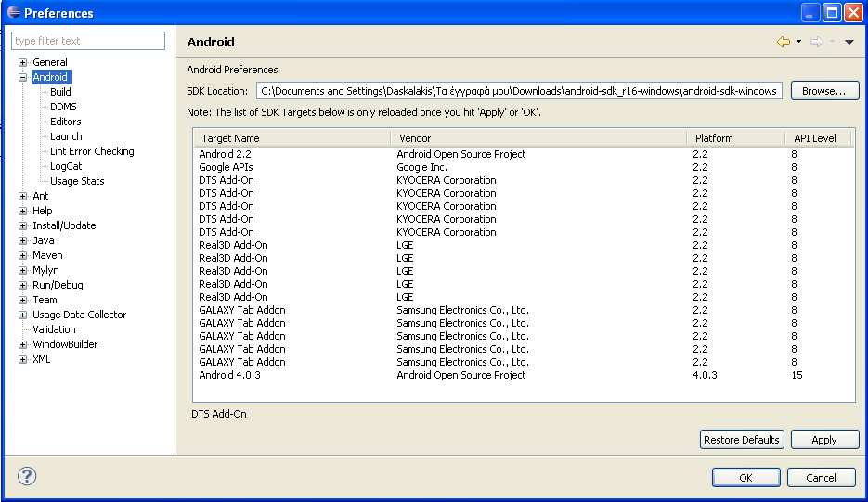Expand the Maven tree node
Image resolution: width=868 pixels, height=502 pixels.
22,256
